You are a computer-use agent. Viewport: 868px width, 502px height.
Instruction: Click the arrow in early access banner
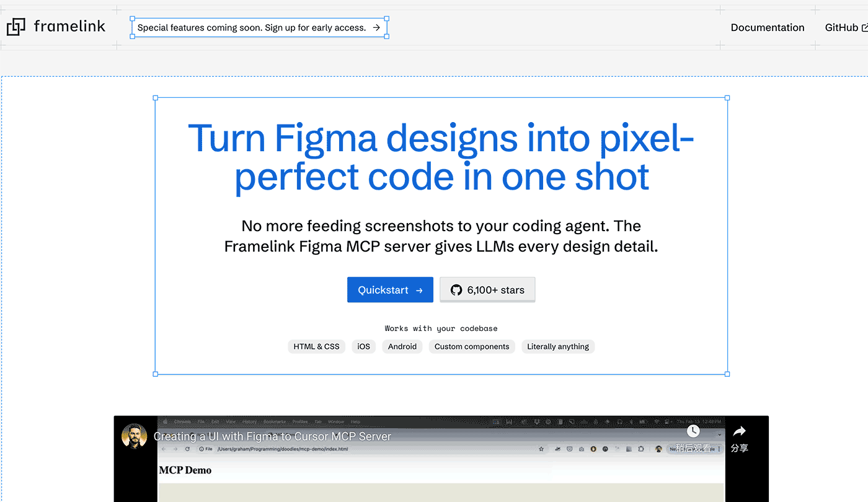coord(376,27)
